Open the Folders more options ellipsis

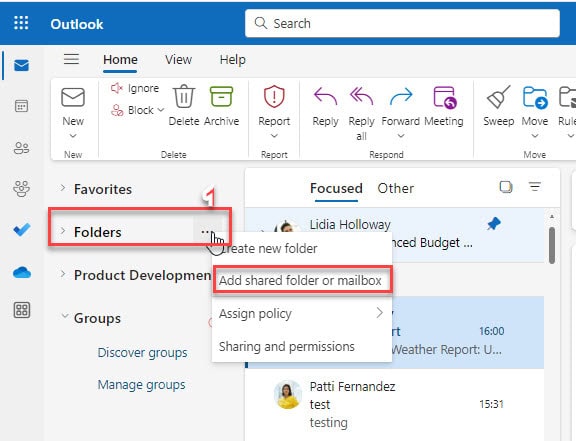[x=205, y=232]
